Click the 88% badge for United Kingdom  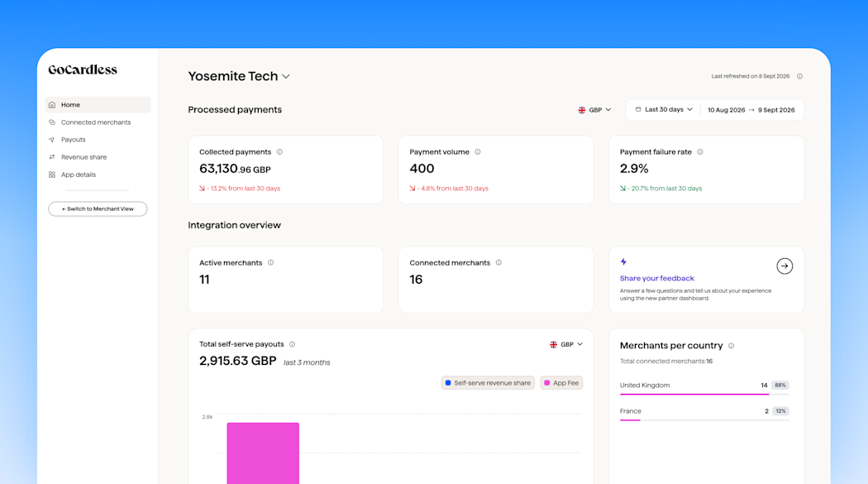[780, 386]
